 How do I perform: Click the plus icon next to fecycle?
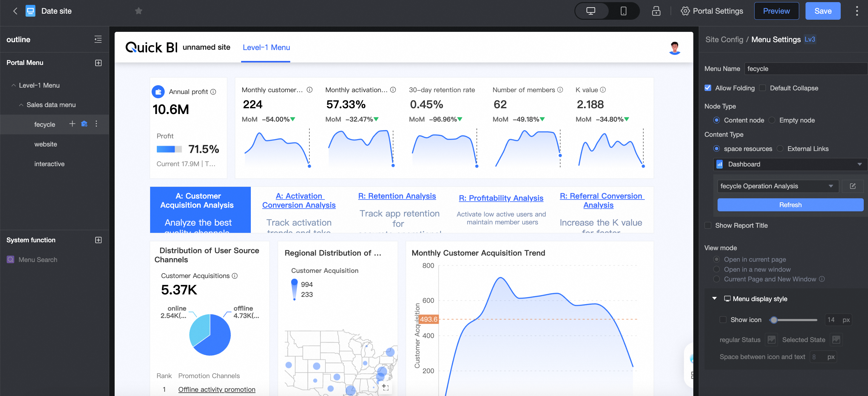tap(72, 124)
